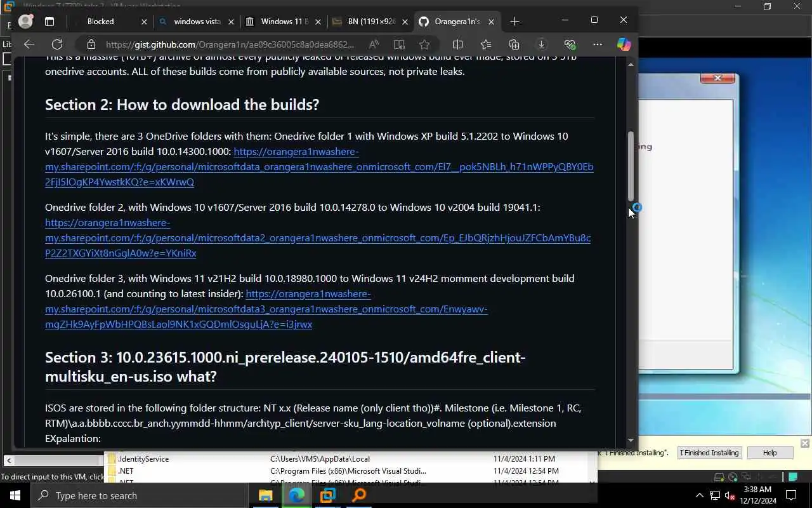Click the gist.github.com address bar
Viewport: 812px width, 508px height.
pos(230,44)
